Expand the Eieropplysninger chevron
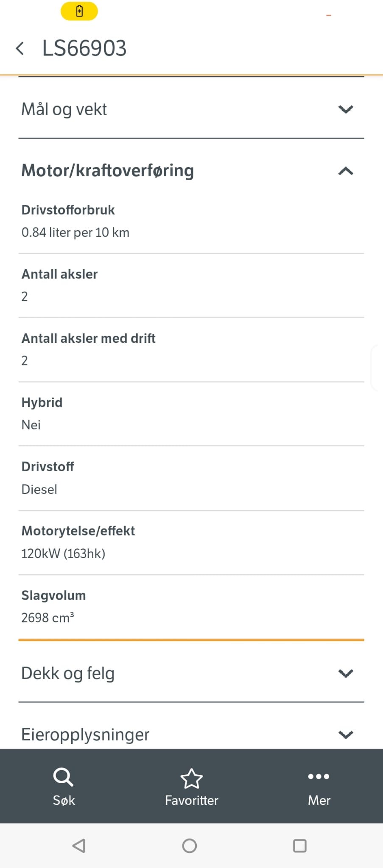The width and height of the screenshot is (383, 868). 346,734
